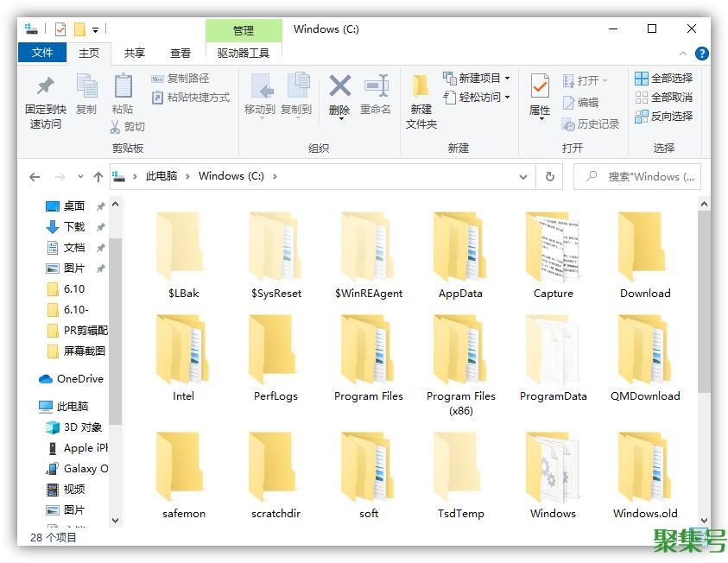The height and width of the screenshot is (563, 728).
Task: Click the Delete red X icon
Action: (340, 85)
